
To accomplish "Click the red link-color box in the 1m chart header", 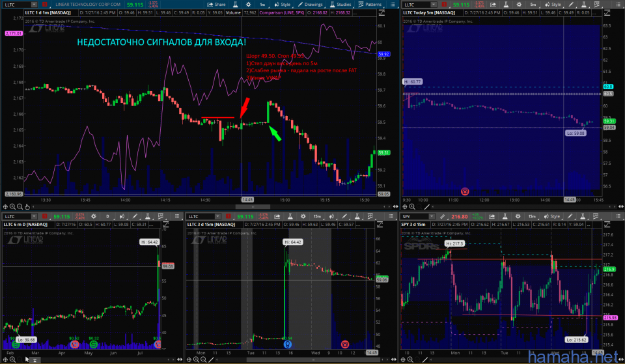I will [45, 5].
